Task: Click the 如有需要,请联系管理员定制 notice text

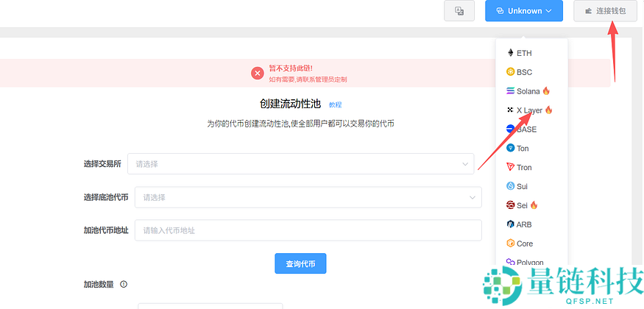Action: coord(308,79)
